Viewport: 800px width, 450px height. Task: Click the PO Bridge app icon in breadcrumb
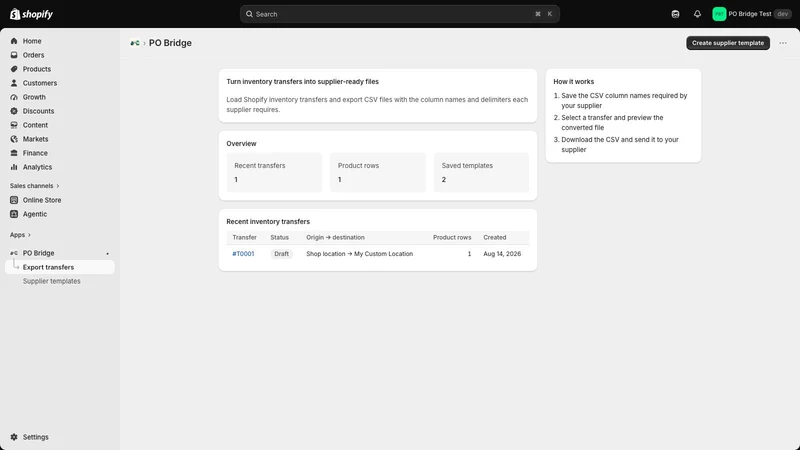(135, 43)
